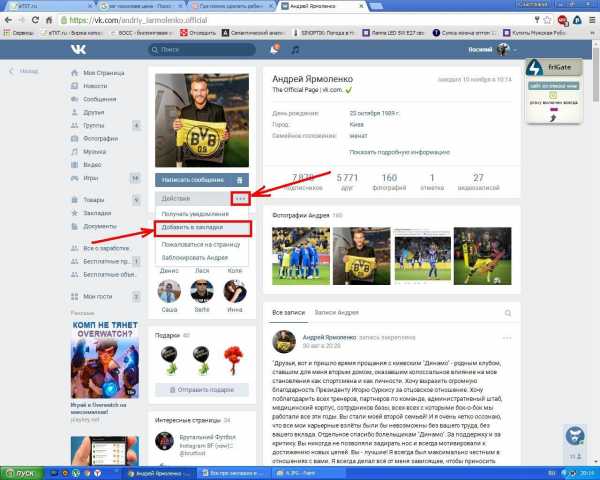Switch to Записи Андрея tab
This screenshot has width=600, height=480.
(x=337, y=313)
